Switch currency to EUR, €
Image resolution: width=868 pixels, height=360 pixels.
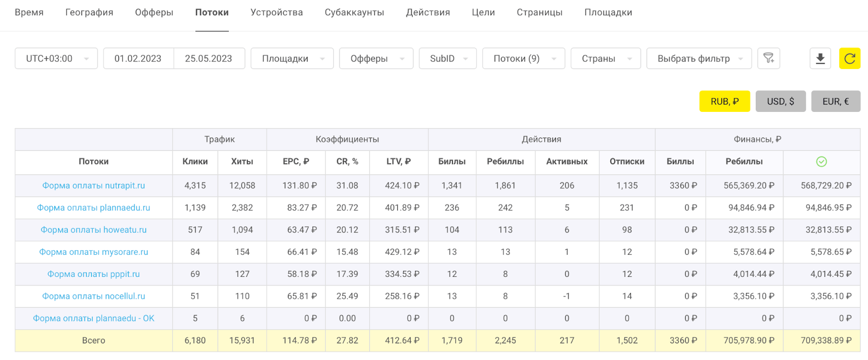[x=836, y=101]
